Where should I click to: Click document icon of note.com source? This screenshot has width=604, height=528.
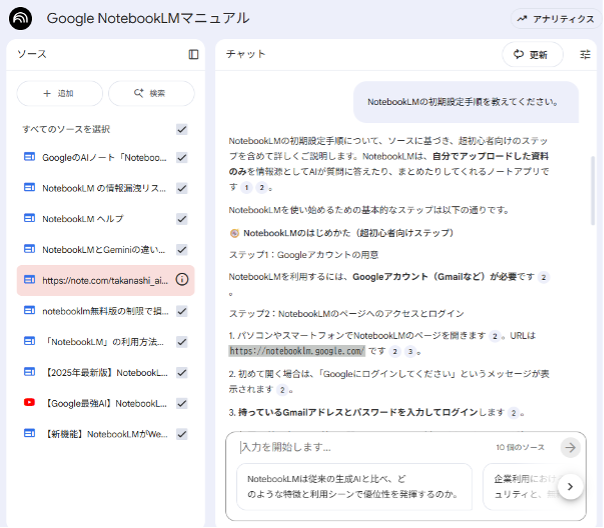click(29, 280)
